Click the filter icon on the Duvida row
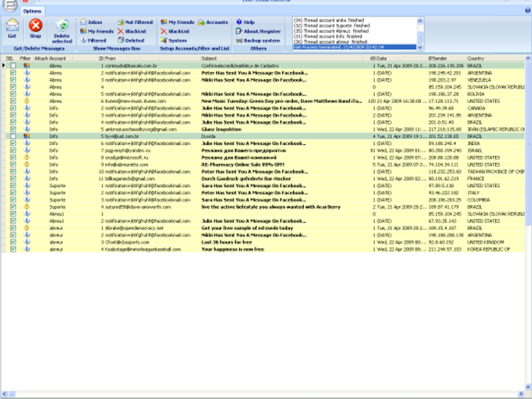Screen dimensions: 532x399 click(26, 136)
